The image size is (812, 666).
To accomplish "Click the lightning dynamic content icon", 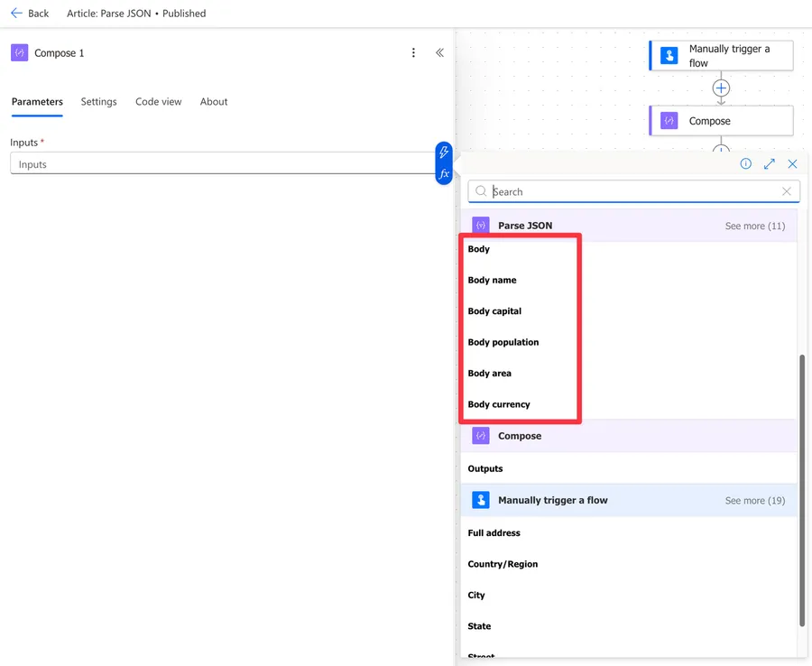I will click(x=444, y=153).
